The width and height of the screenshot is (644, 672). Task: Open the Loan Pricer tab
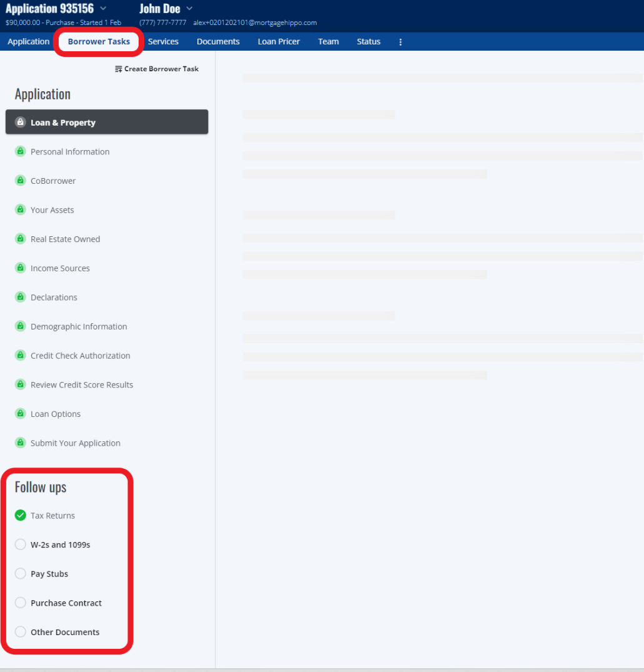tap(279, 42)
